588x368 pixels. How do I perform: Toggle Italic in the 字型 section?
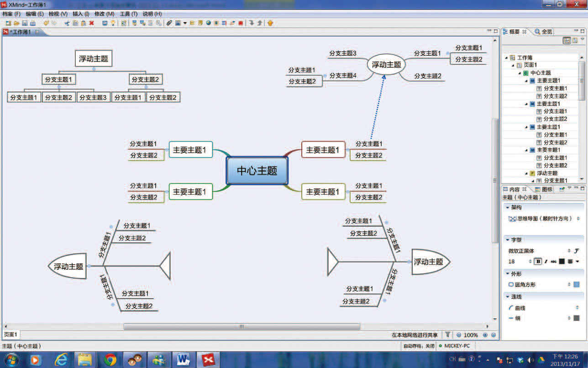pos(546,261)
